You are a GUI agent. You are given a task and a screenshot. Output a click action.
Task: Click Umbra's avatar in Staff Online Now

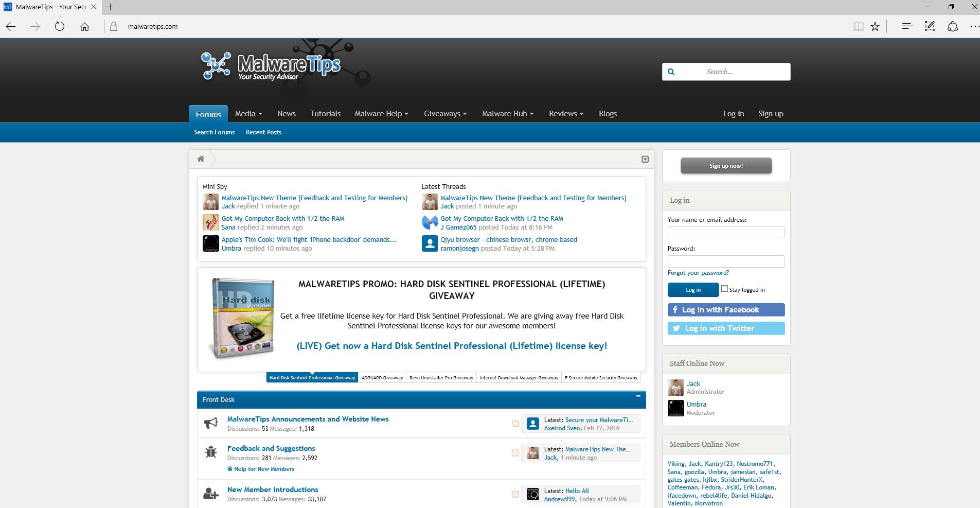tap(676, 408)
